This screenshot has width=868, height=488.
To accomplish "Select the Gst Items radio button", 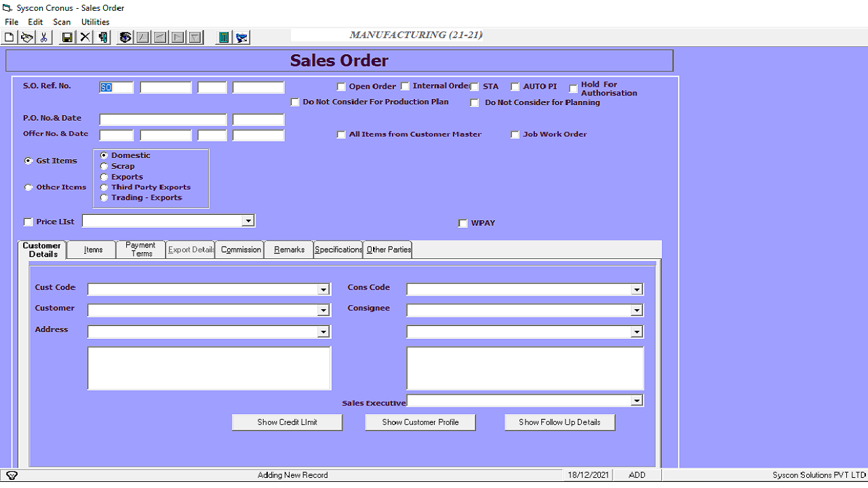I will pos(28,161).
